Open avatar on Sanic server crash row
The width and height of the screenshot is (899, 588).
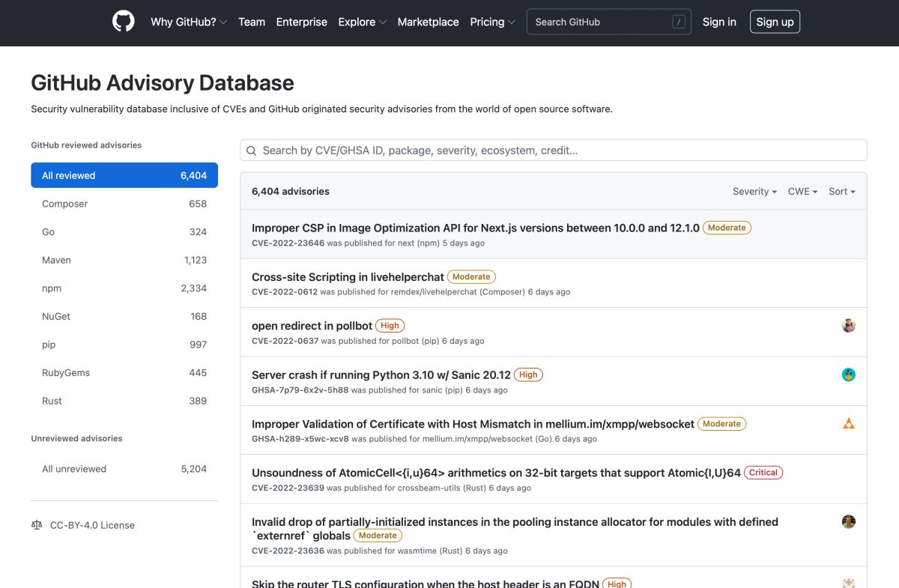pyautogui.click(x=849, y=375)
